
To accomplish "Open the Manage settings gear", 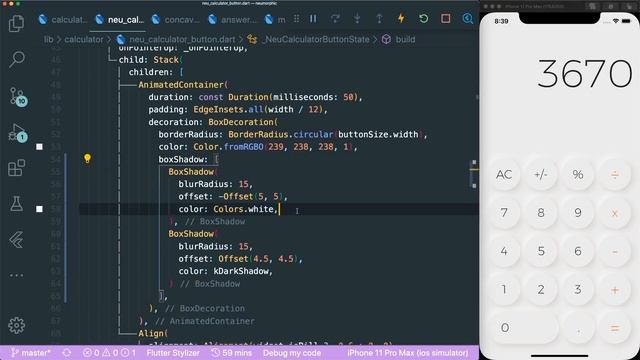I will click(x=16, y=325).
